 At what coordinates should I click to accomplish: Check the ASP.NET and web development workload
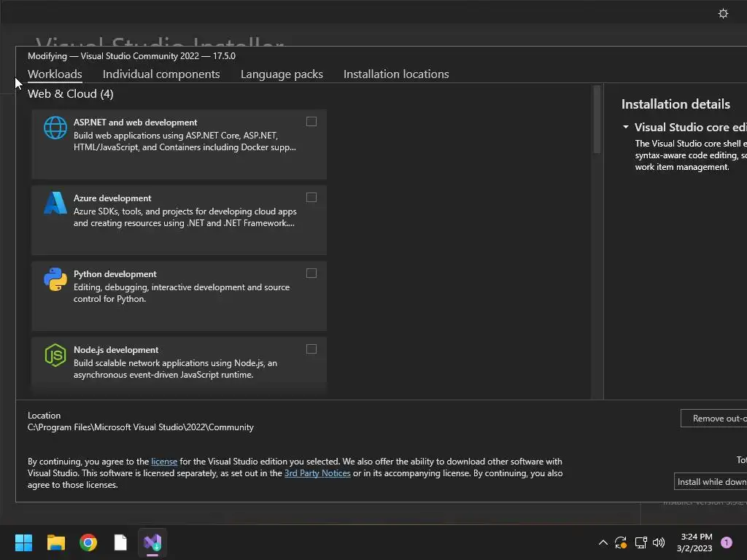311,122
